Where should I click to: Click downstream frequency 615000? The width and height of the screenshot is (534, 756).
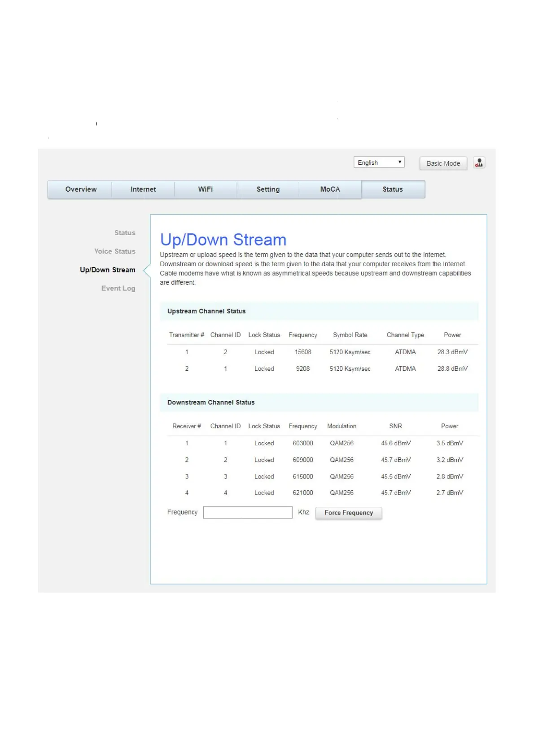[x=303, y=476]
